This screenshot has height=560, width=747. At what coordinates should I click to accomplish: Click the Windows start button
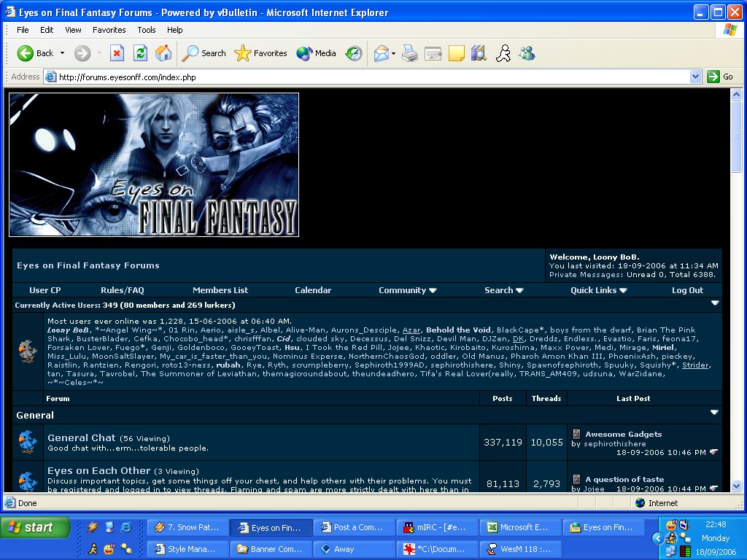pos(35,527)
